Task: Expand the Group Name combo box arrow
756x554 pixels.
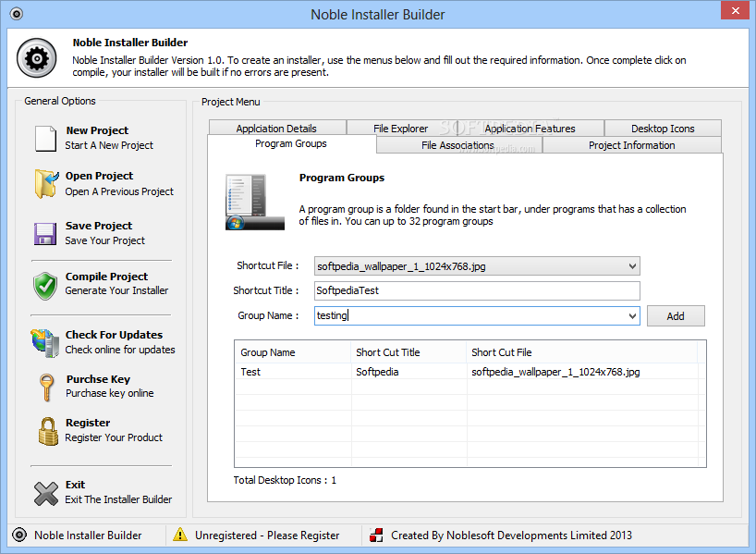Action: [x=632, y=316]
